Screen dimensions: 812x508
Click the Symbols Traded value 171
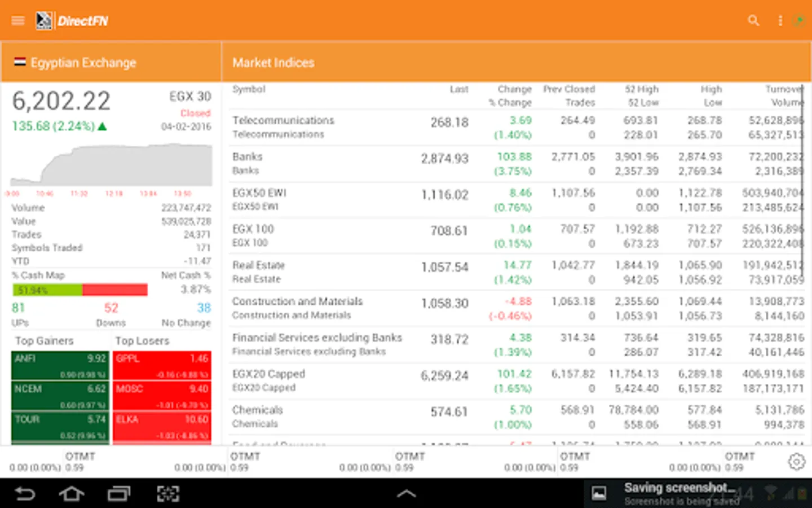coord(204,248)
